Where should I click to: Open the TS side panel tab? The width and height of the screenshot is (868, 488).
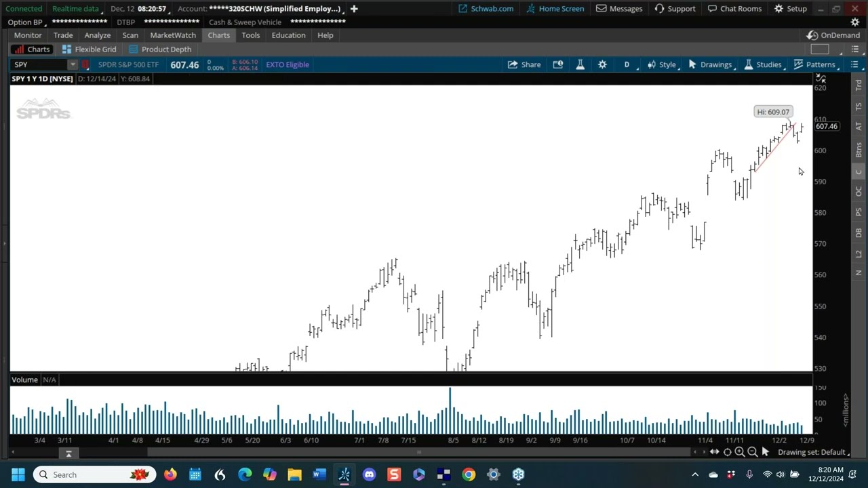(859, 107)
